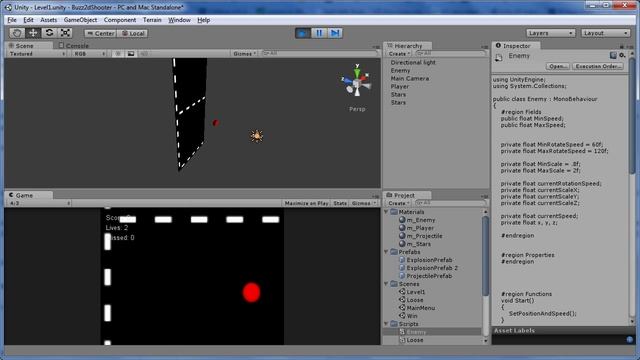Select the Level1 scene asset

tap(412, 292)
